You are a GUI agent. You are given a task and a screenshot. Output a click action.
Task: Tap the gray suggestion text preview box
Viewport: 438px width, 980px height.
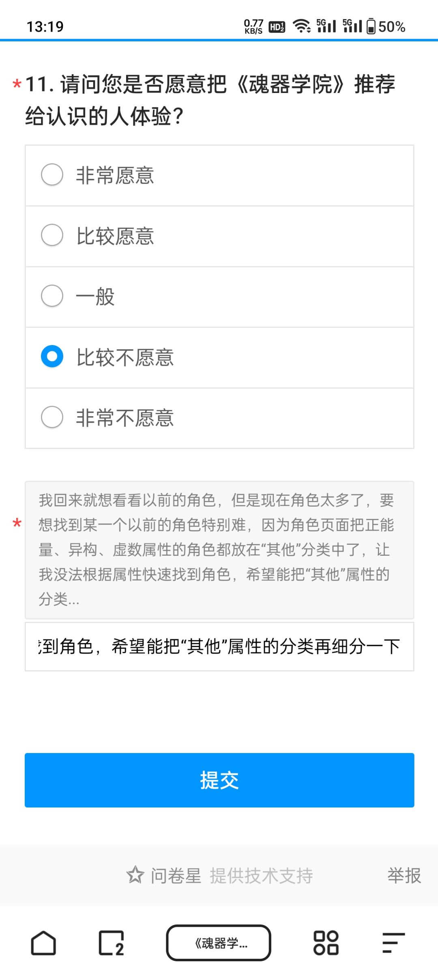pyautogui.click(x=219, y=550)
